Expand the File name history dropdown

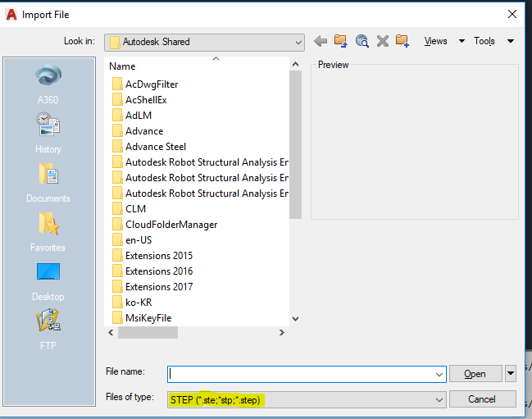tap(439, 374)
